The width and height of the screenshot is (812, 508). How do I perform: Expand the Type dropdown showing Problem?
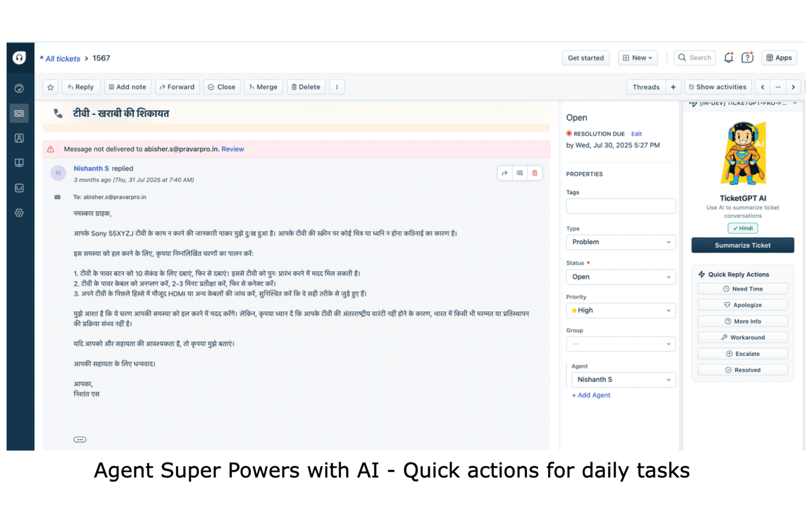click(620, 242)
